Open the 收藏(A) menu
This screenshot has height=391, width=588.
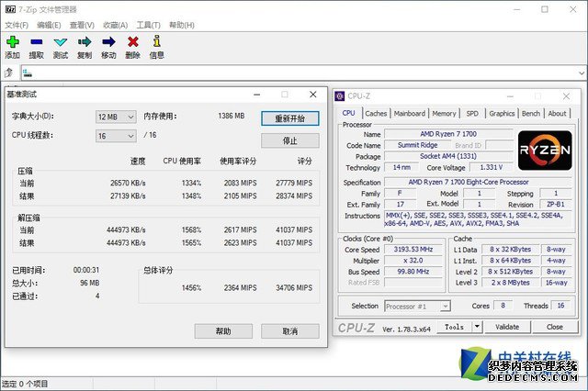click(x=115, y=25)
